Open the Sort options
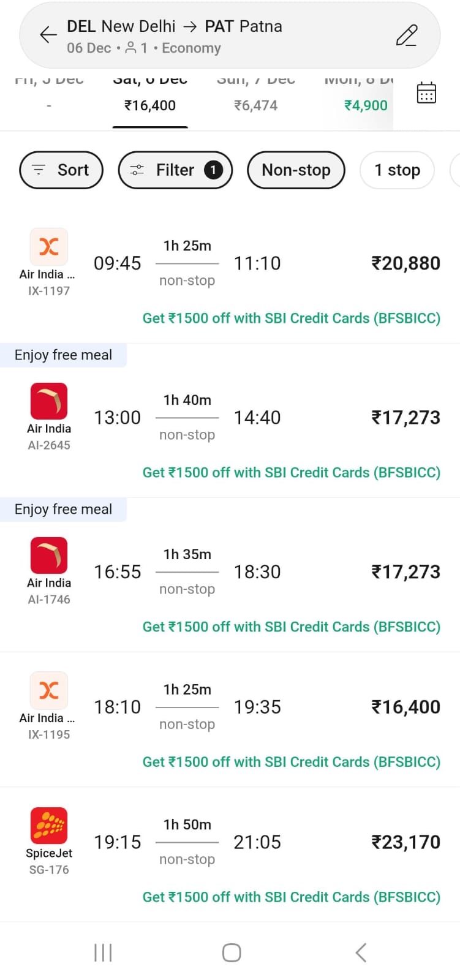Screen dimensions: 460x980 coord(61,170)
